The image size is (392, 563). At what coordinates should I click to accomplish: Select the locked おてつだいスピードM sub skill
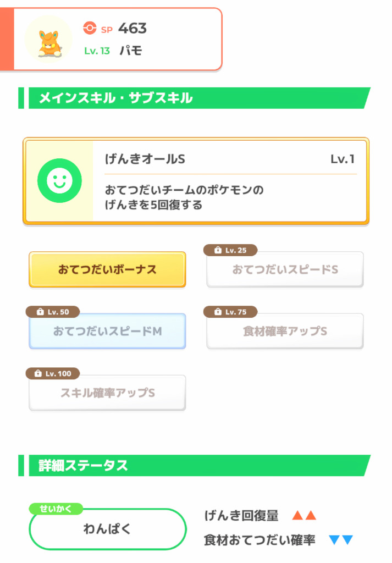pos(107,331)
